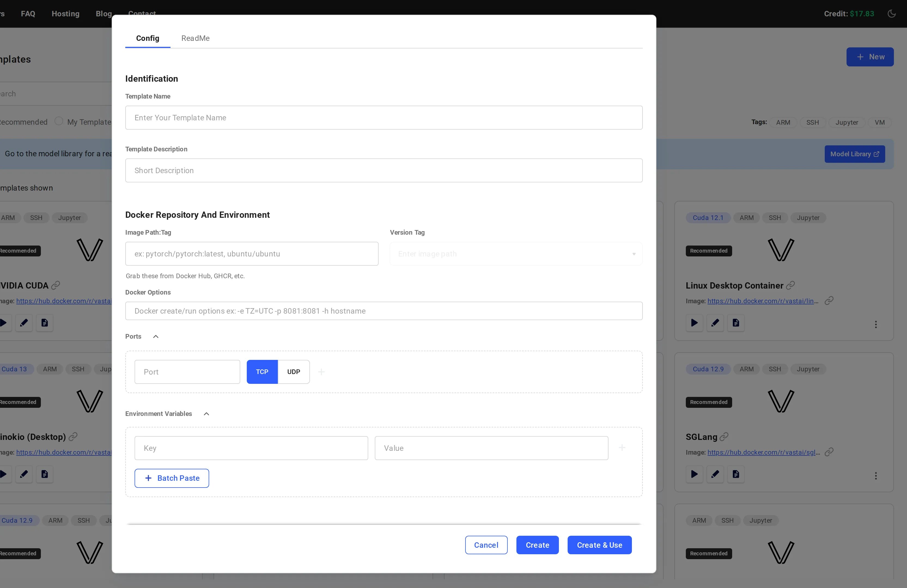Focus Template Description input field

click(x=384, y=170)
